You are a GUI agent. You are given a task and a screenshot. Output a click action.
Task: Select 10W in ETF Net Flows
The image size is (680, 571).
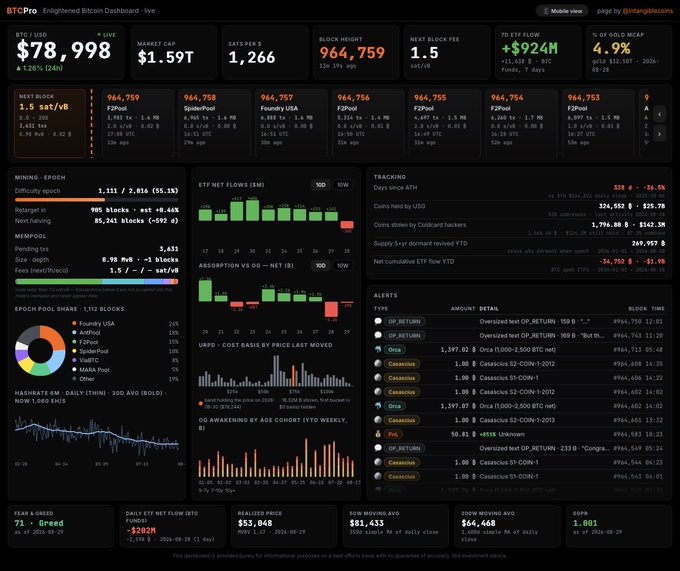pyautogui.click(x=343, y=185)
